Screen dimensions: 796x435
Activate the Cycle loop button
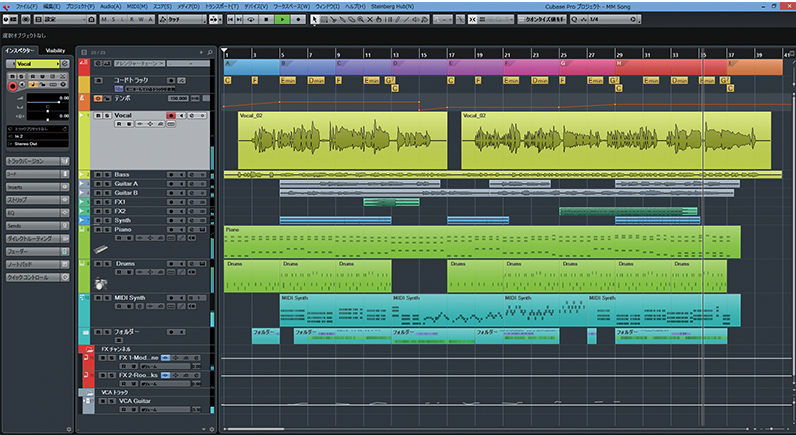[251, 19]
